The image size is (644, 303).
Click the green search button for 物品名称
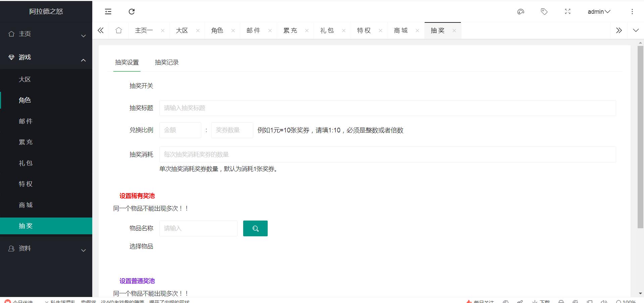(x=255, y=228)
